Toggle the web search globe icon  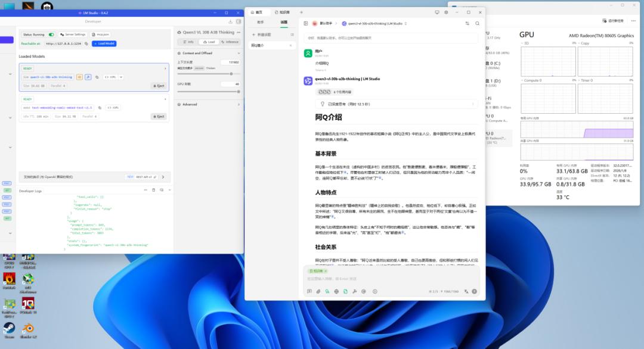pos(336,291)
